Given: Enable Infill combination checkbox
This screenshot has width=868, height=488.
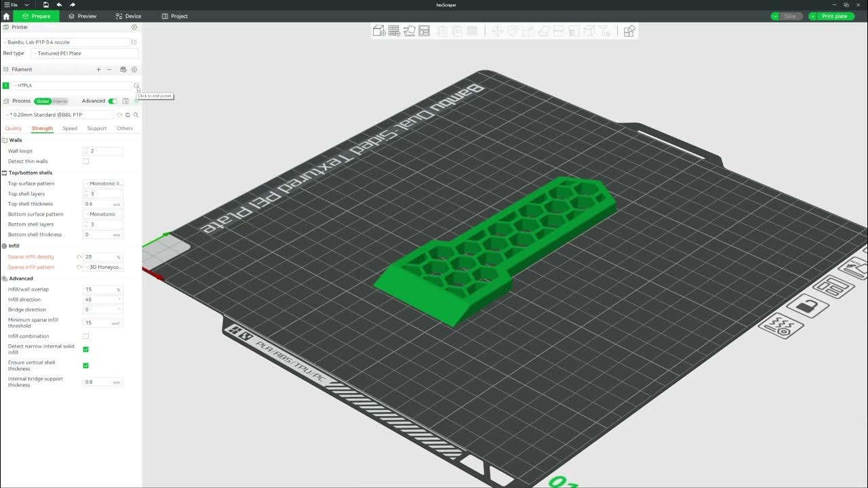Looking at the screenshot, I should (85, 336).
